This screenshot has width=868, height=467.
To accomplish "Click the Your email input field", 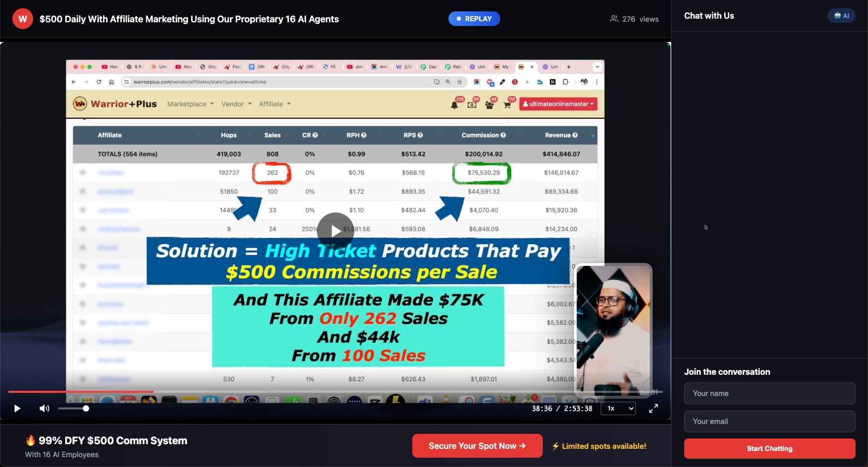I will (770, 421).
